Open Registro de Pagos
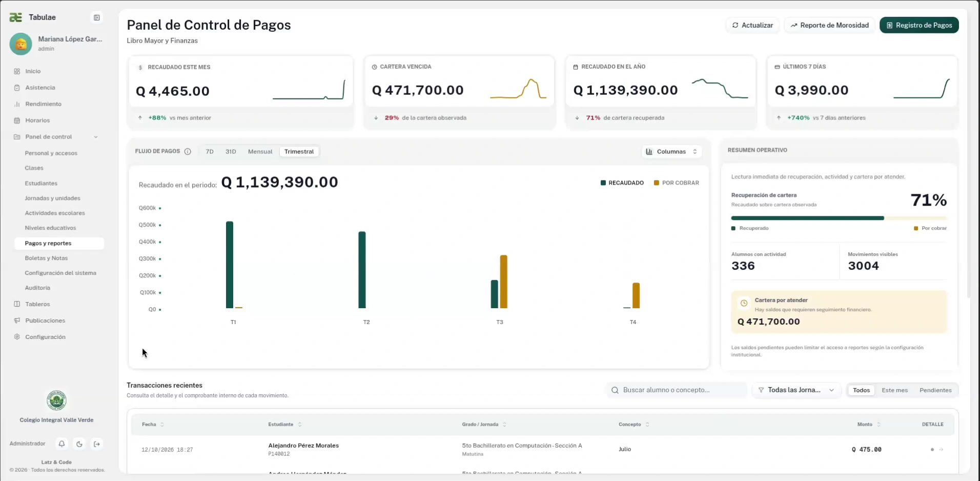The width and height of the screenshot is (980, 481). pyautogui.click(x=919, y=25)
